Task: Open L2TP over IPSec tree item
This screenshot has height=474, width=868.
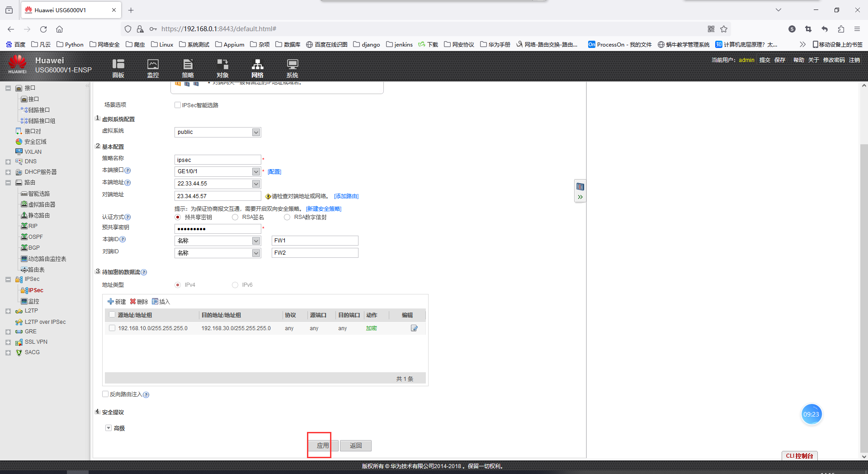Action: pos(45,322)
